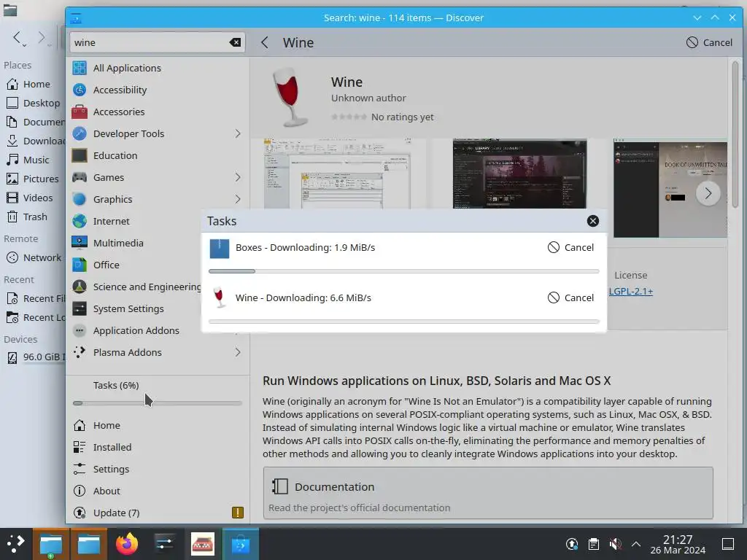Viewport: 747px width, 560px height.
Task: Open System Settings from the taskbar
Action: click(x=165, y=544)
